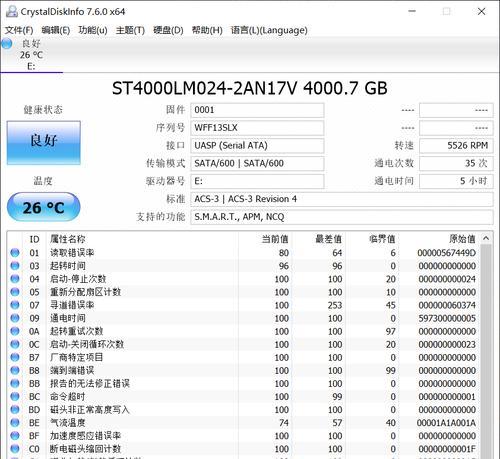Click the ID column header
Screen dimensions: 500x459
pyautogui.click(x=34, y=239)
